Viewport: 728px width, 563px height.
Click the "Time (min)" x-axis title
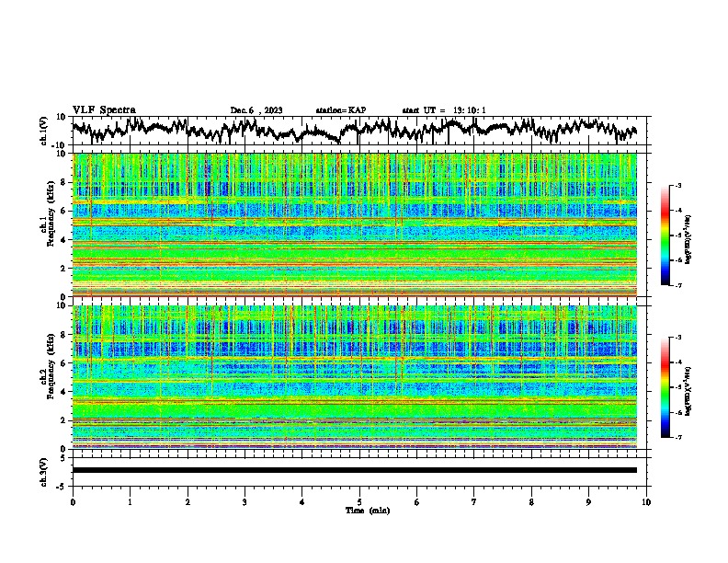coord(368,511)
